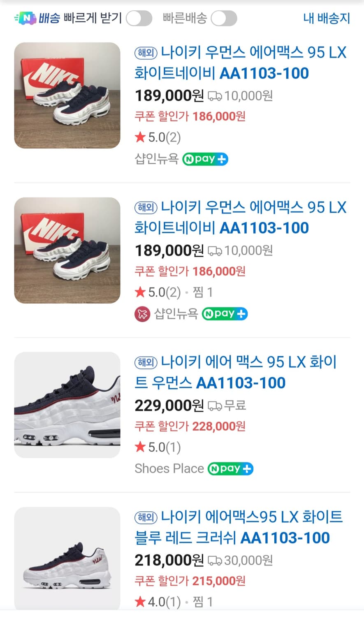Click first listing's 5.0 star rating
The width and height of the screenshot is (364, 617).
pyautogui.click(x=158, y=137)
